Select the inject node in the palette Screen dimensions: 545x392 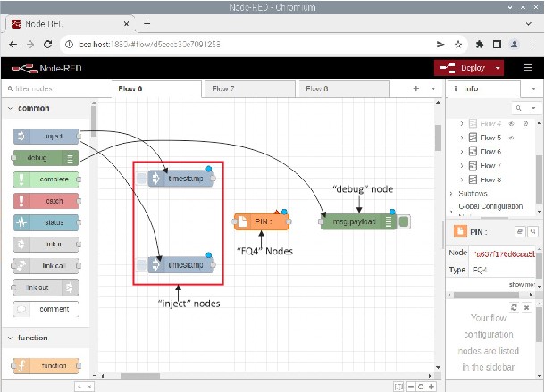click(46, 137)
